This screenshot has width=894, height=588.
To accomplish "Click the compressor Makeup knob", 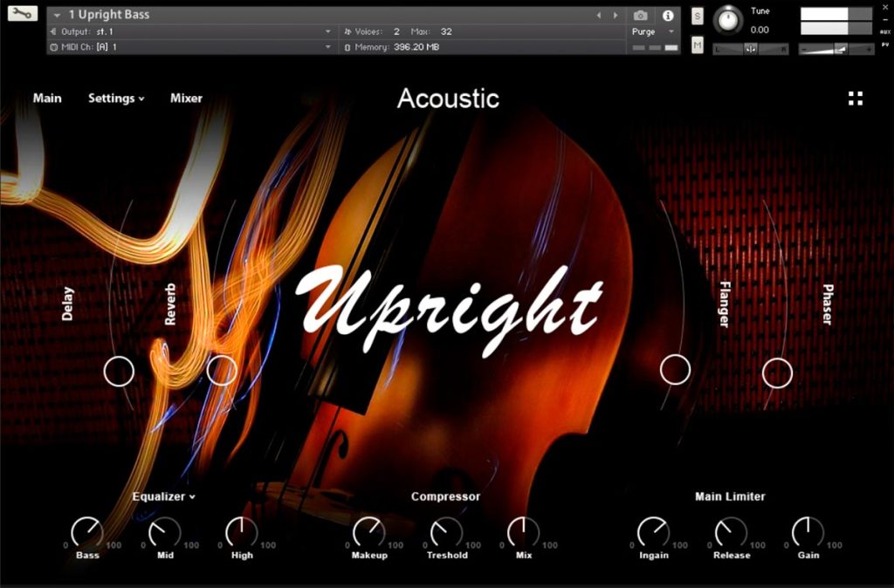I will click(368, 532).
